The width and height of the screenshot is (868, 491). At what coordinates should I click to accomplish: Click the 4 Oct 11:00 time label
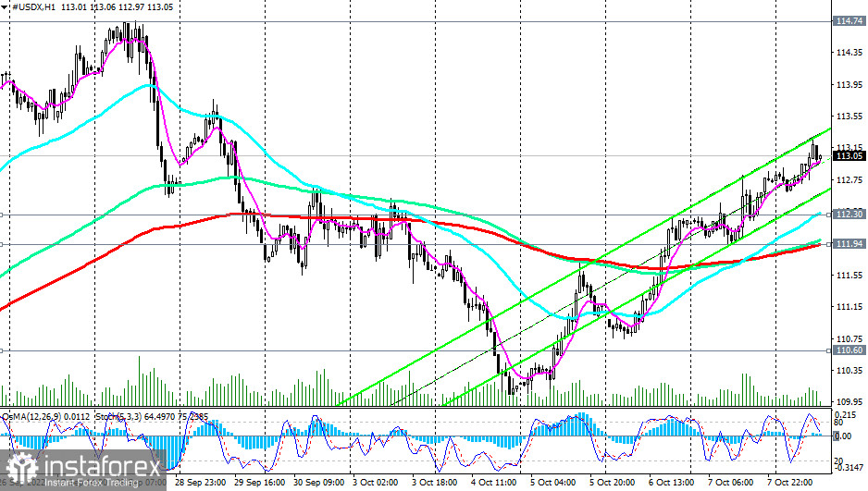coord(494,482)
